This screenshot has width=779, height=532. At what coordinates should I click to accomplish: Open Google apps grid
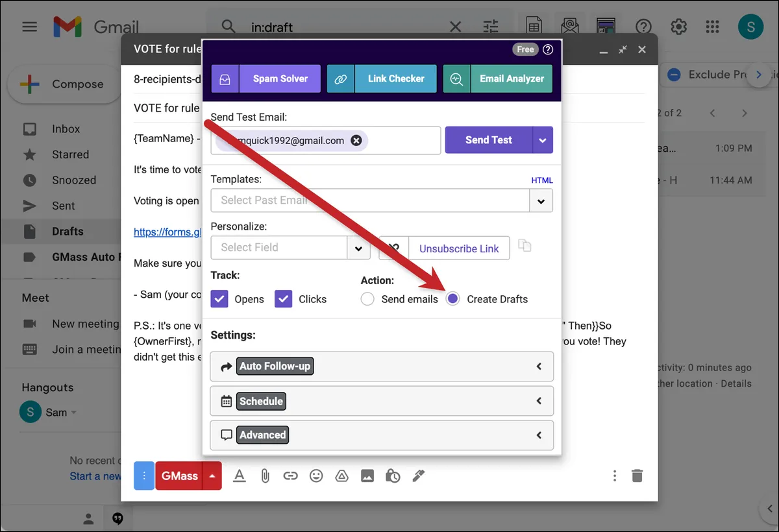point(713,27)
